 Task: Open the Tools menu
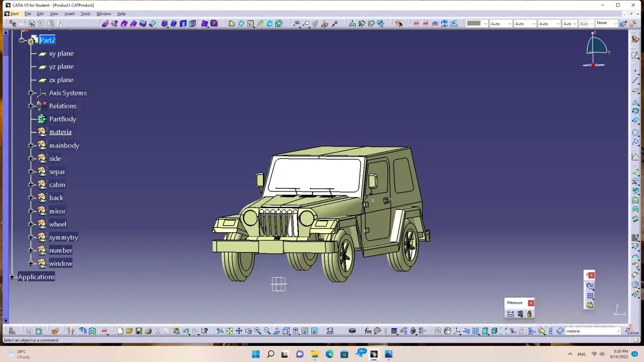85,13
